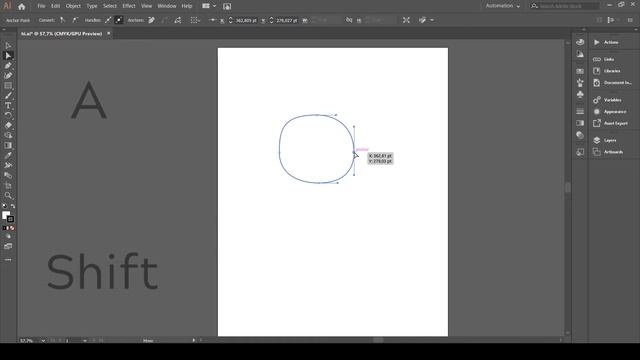
Task: Toggle show handles for multiple anchors
Action: [108, 20]
